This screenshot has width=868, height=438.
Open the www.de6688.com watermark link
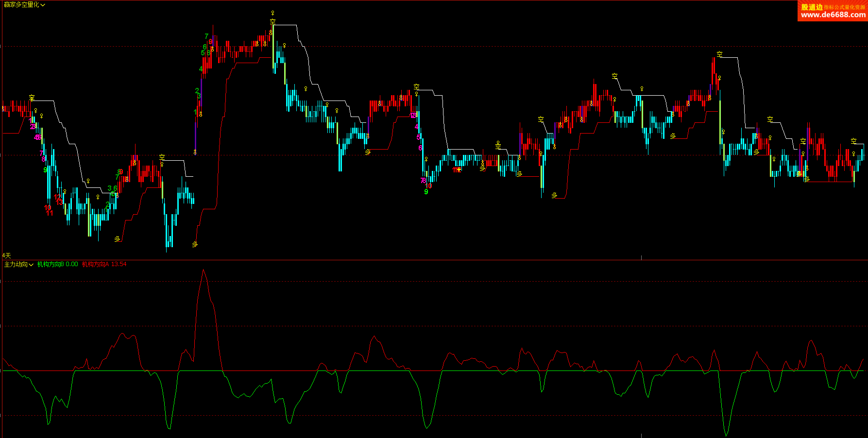click(833, 15)
